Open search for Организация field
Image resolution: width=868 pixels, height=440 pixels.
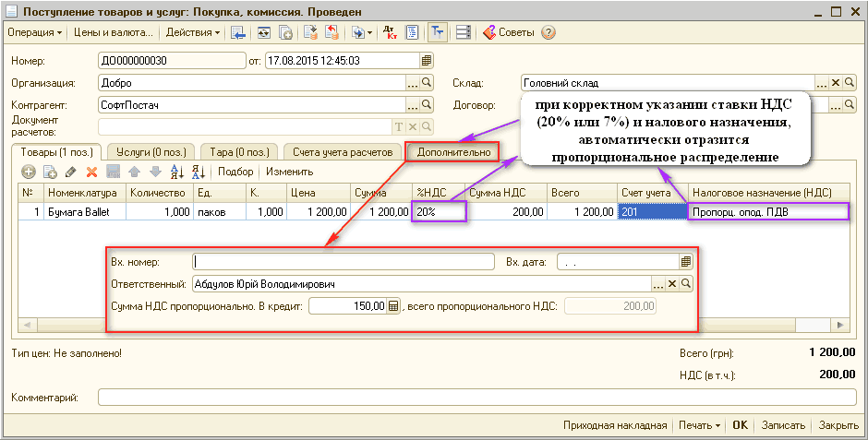(427, 83)
